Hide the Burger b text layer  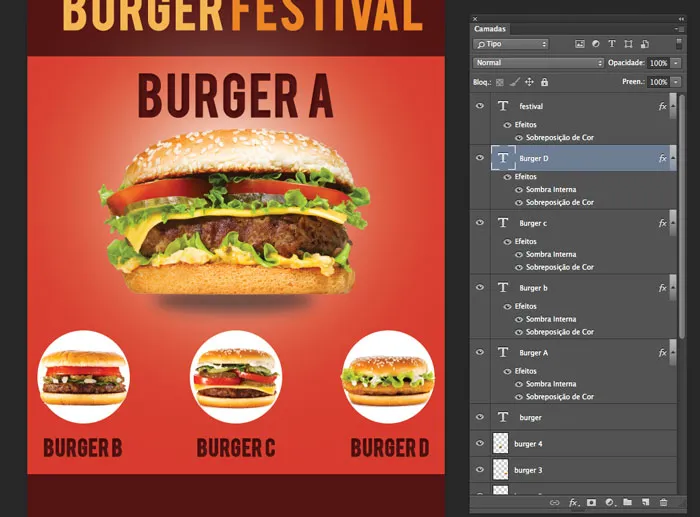[480, 287]
